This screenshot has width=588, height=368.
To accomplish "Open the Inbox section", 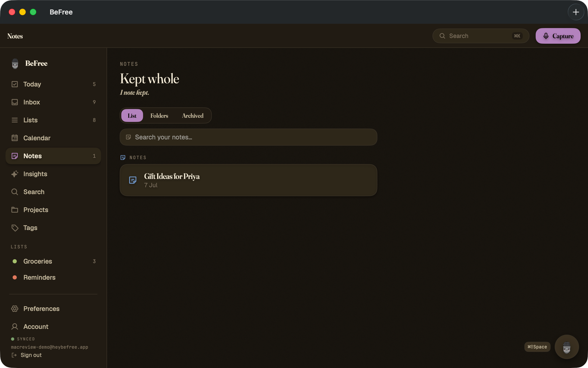I will point(53,102).
